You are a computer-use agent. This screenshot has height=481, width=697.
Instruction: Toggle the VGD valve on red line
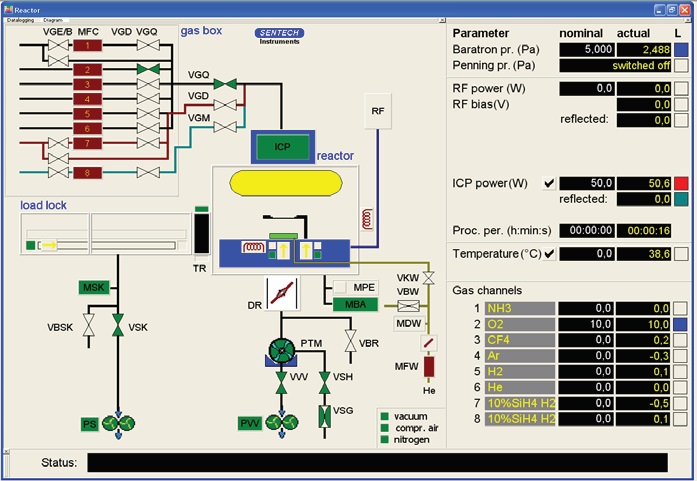coord(225,105)
